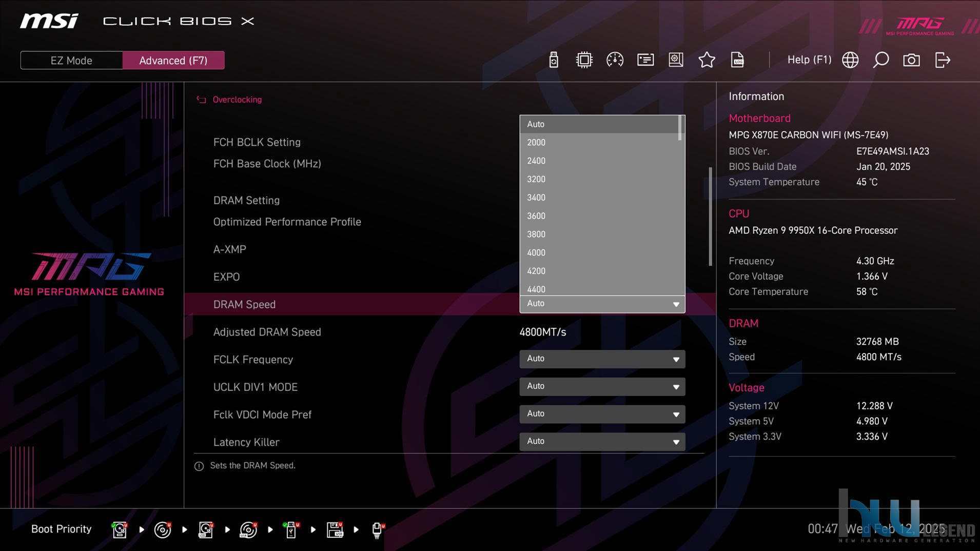Select the optical disc boot device icon
This screenshot has height=551, width=980.
coord(163,529)
